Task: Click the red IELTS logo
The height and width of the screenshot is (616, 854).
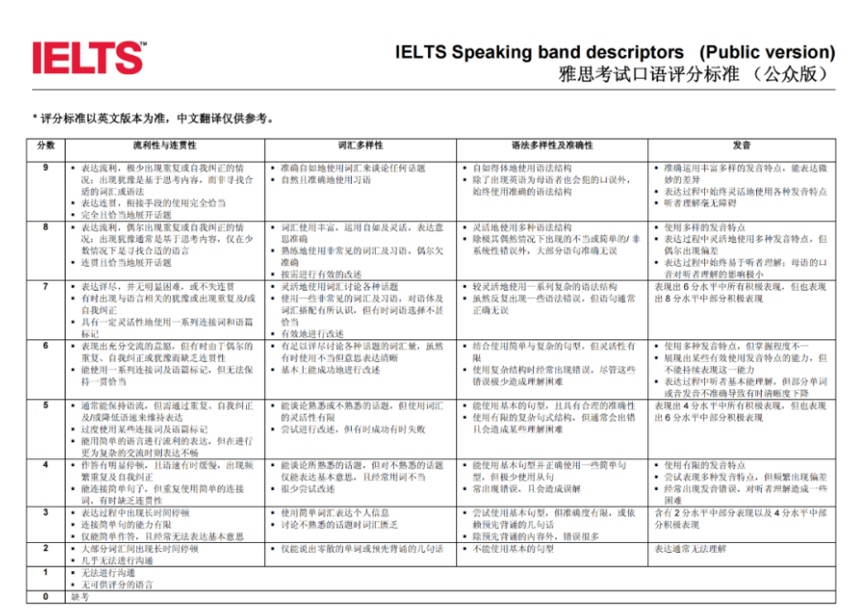Action: [90, 58]
